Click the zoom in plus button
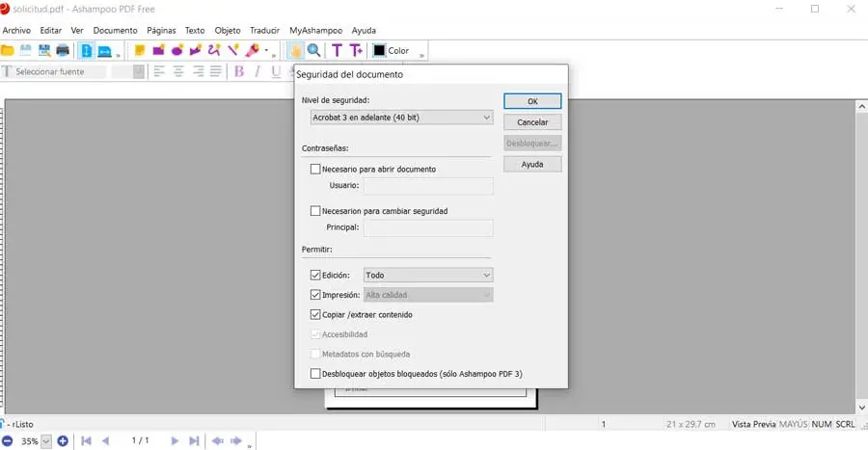This screenshot has height=450, width=868. (63, 441)
